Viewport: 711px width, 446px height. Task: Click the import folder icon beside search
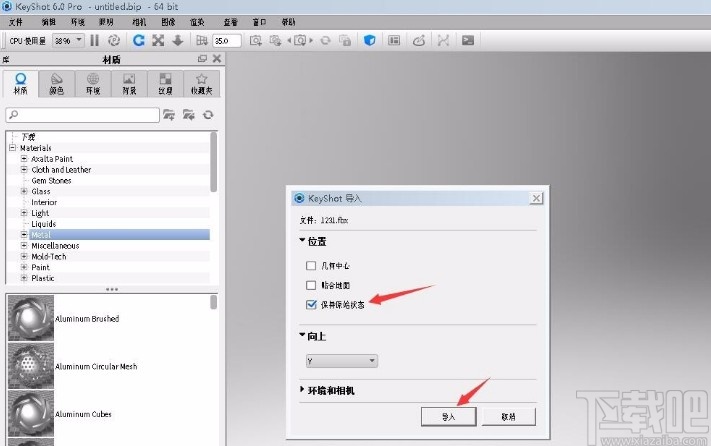coord(169,115)
